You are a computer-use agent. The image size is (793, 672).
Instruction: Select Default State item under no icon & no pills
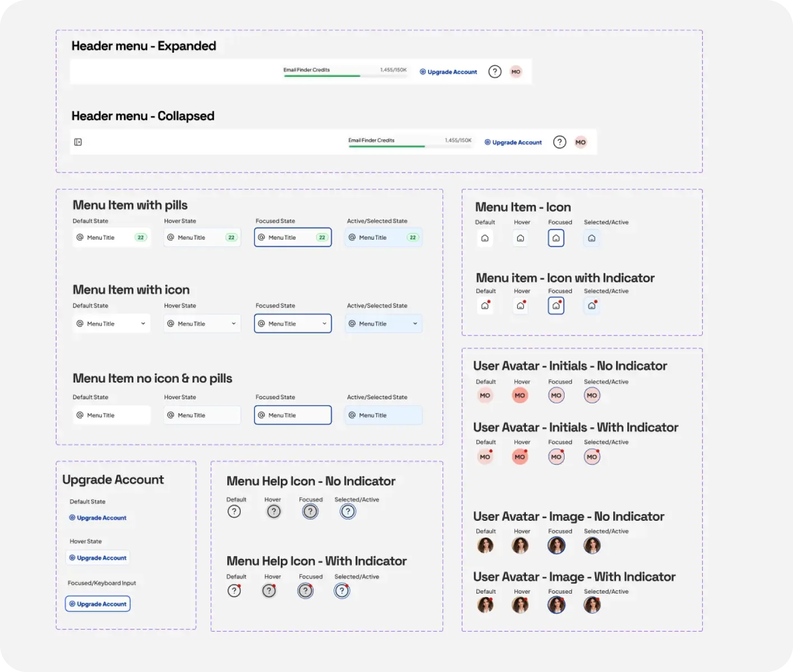[111, 415]
